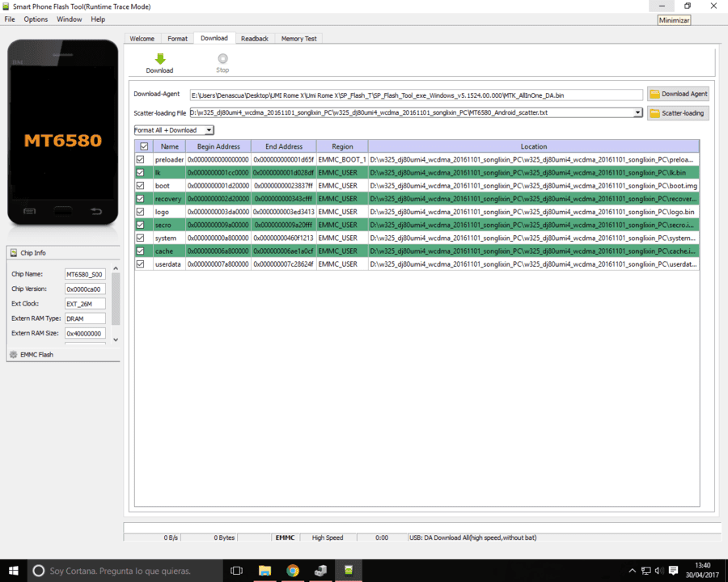Uncheck the boot partition checkbox
728x582 pixels.
[140, 185]
